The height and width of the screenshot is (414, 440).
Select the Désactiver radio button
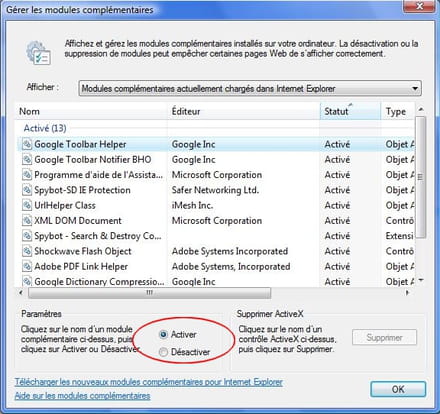[x=163, y=352]
